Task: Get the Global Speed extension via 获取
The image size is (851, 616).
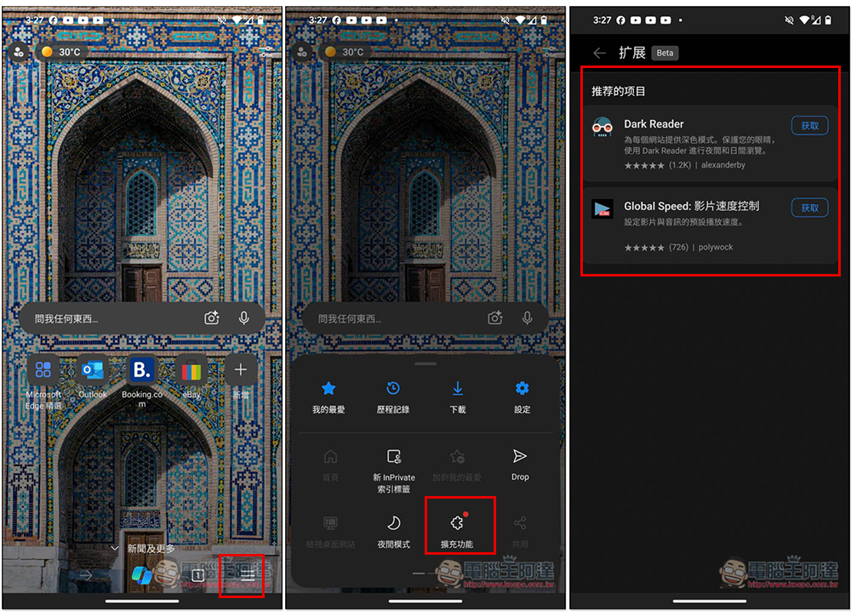Action: tap(809, 208)
